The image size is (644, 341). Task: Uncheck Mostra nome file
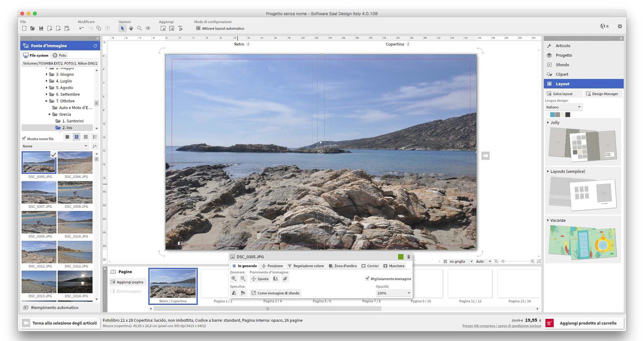pos(24,138)
